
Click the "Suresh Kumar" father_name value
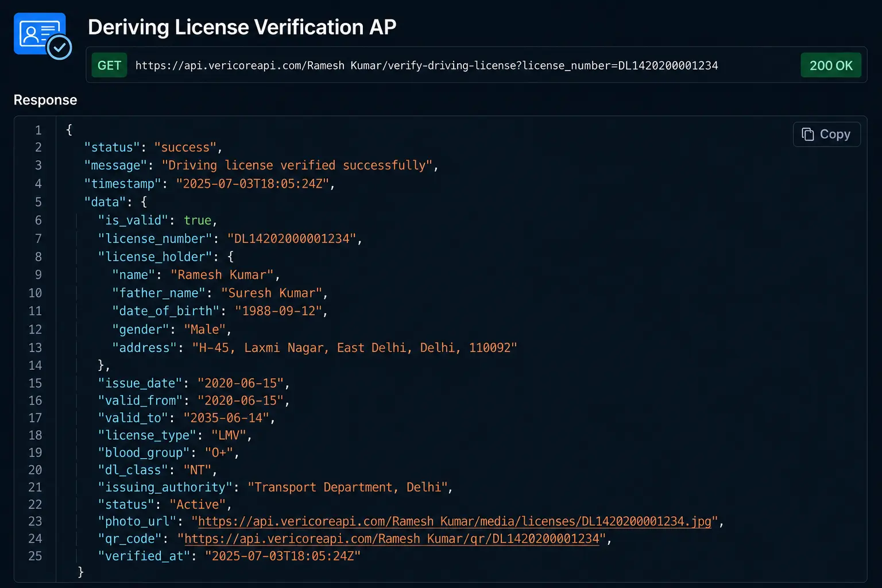click(272, 293)
